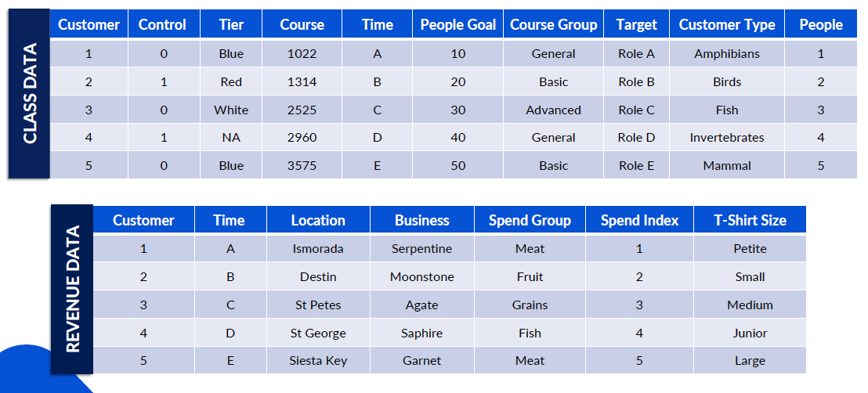Click the vertical "CLASS DATA" label

(x=30, y=94)
